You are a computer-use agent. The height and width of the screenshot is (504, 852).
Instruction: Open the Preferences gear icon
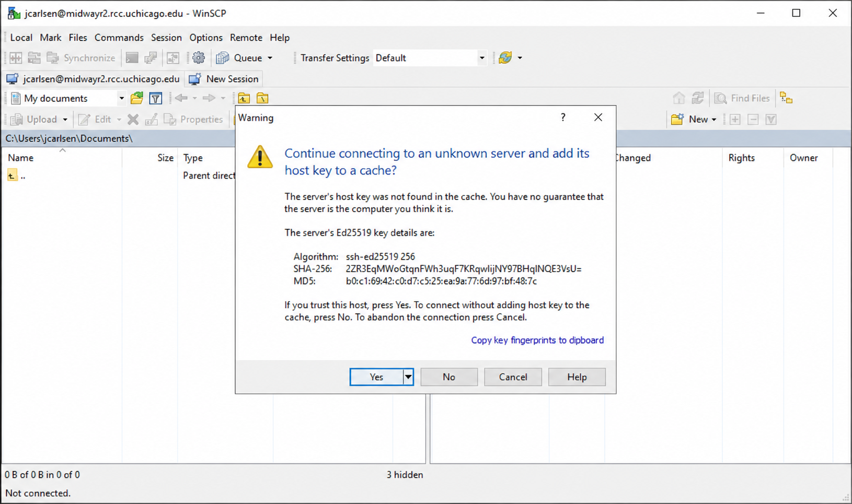tap(199, 58)
